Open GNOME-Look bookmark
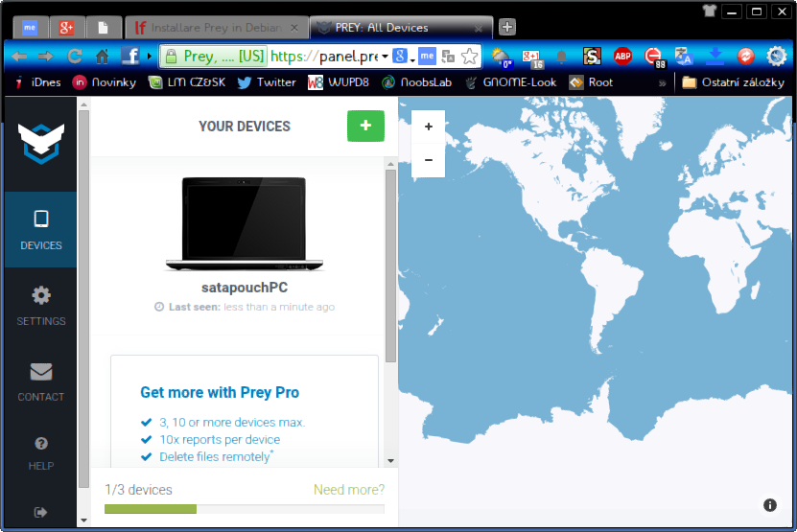The width and height of the screenshot is (797, 532). pyautogui.click(x=510, y=82)
